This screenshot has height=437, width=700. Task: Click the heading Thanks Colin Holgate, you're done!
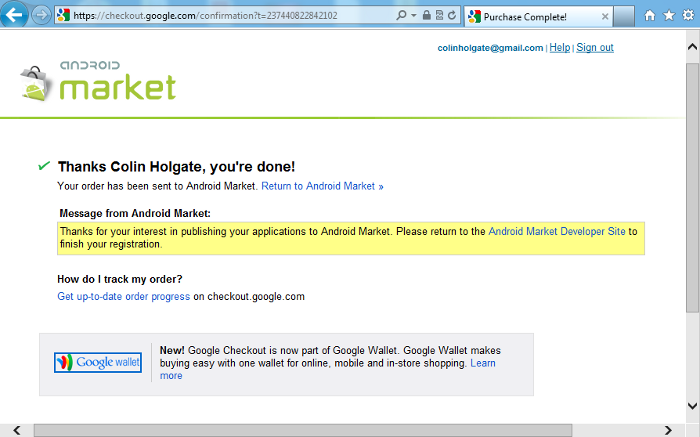176,166
